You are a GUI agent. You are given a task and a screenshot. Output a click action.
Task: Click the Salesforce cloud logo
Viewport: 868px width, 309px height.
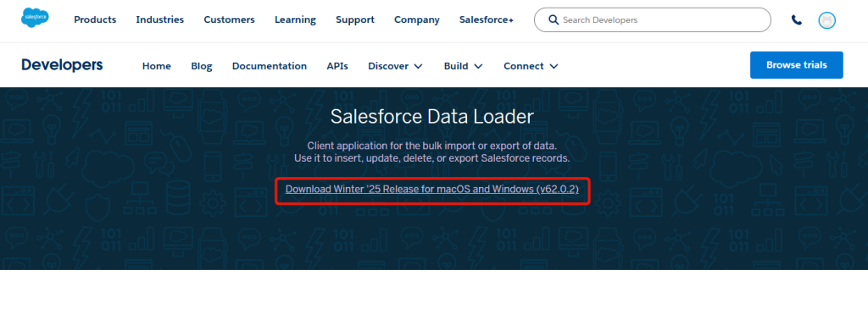click(35, 18)
